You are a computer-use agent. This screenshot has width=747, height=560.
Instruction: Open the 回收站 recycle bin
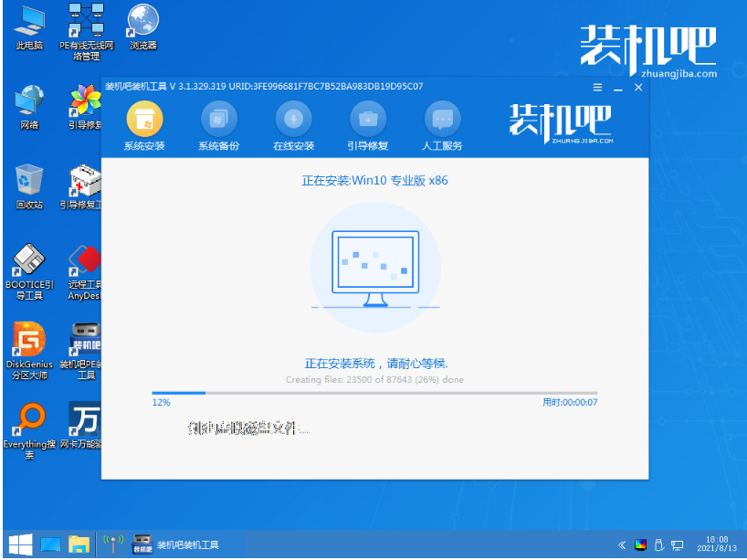click(29, 187)
